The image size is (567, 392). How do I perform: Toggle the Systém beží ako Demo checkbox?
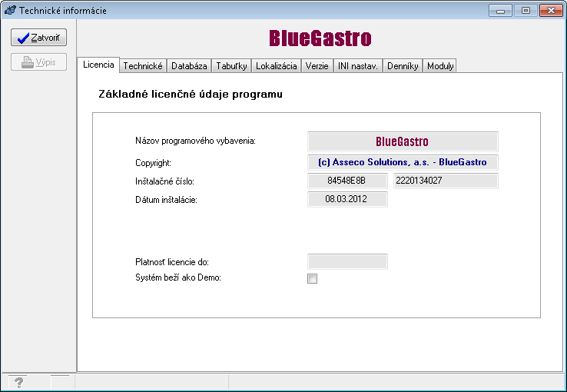pos(312,278)
